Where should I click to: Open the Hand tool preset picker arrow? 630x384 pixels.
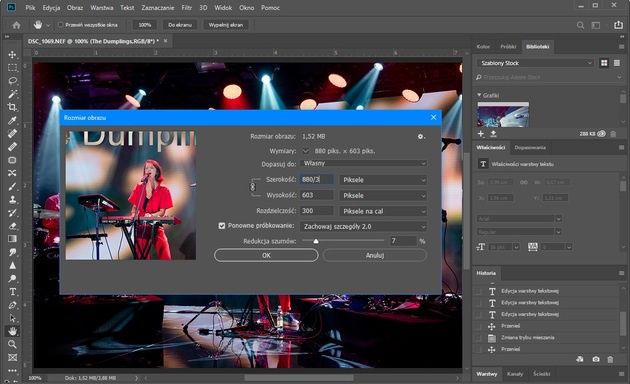[x=48, y=25]
